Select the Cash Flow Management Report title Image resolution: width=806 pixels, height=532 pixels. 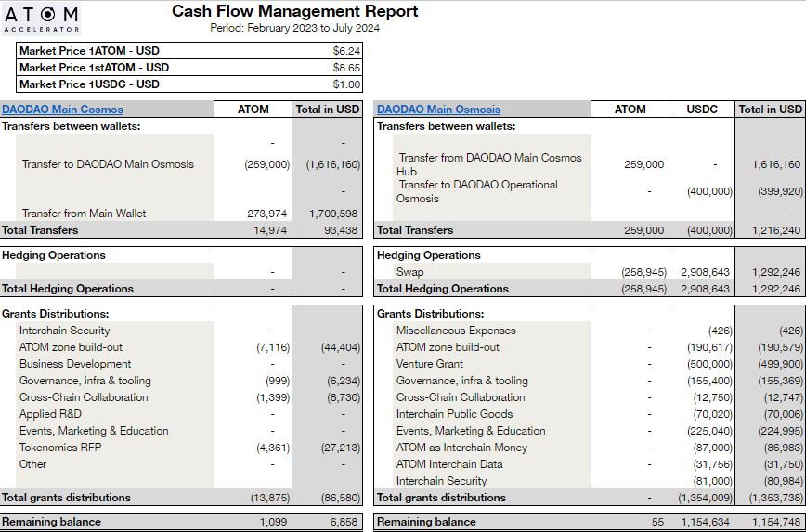[x=294, y=11]
